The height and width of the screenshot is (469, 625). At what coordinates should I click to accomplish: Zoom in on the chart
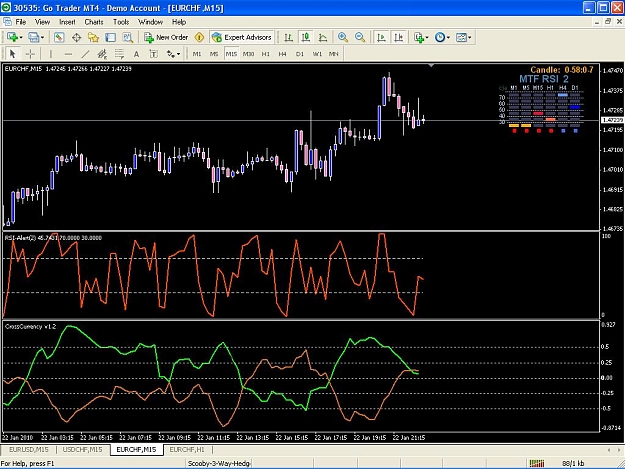click(x=342, y=37)
